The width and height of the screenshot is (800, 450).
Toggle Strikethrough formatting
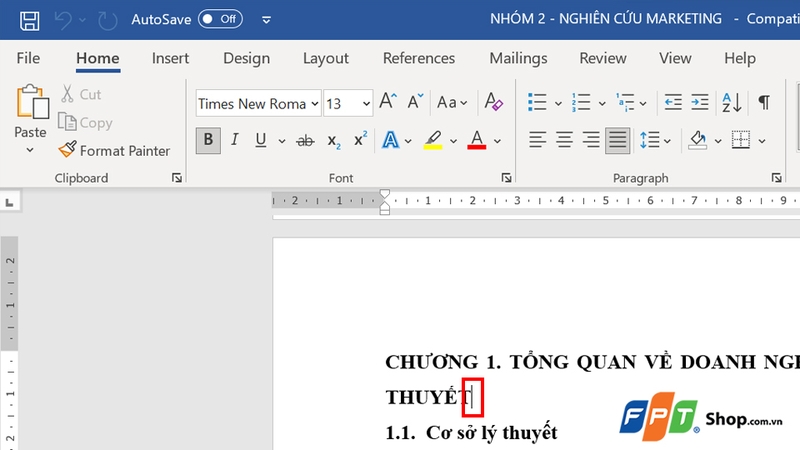point(305,140)
